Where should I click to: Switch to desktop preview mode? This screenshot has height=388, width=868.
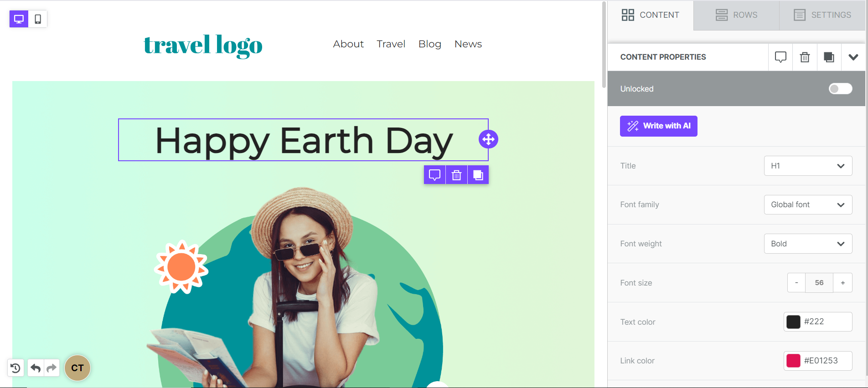tap(19, 19)
